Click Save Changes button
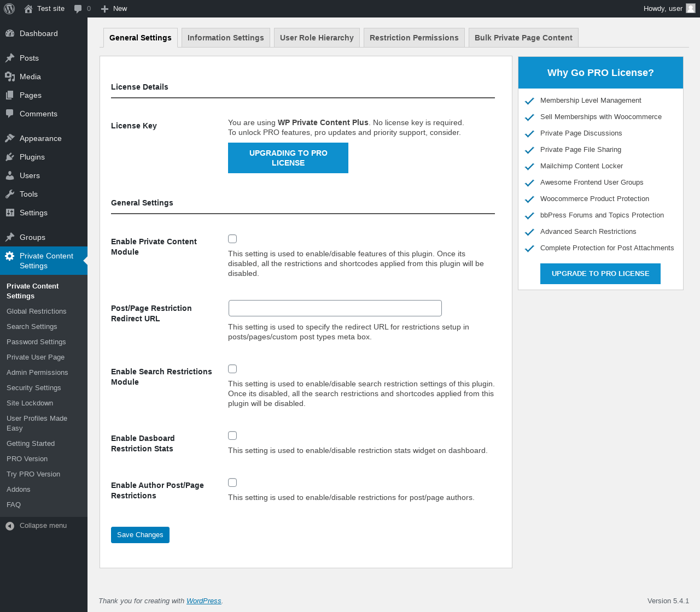 point(140,535)
